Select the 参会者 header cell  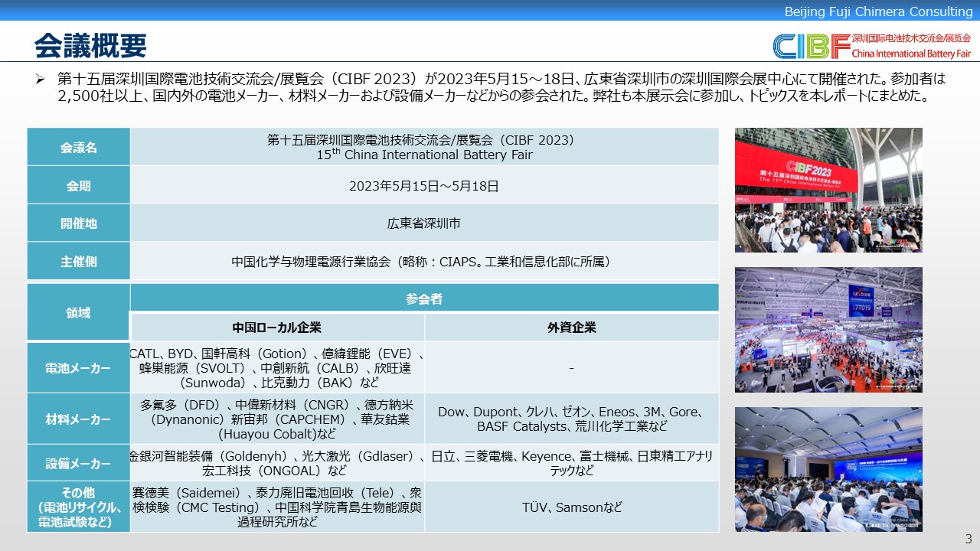[425, 298]
